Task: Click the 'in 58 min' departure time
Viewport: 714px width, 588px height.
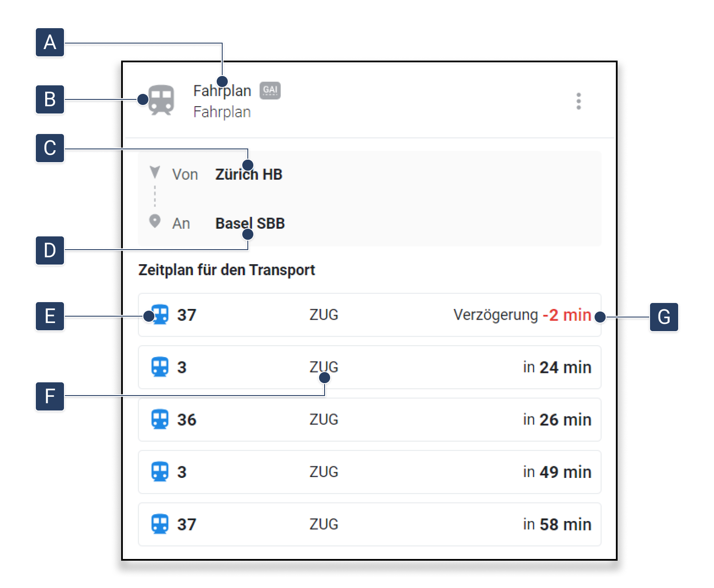Action: tap(557, 524)
